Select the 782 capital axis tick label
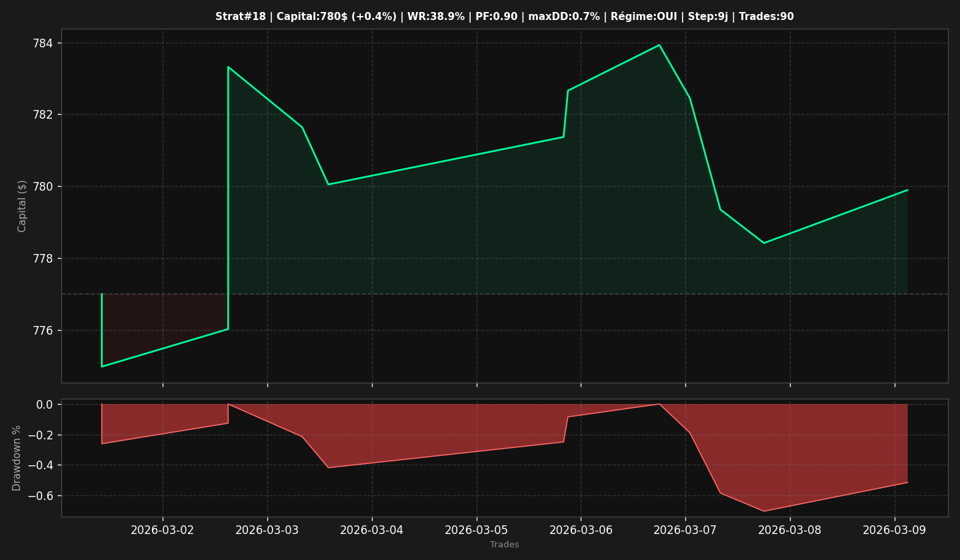The width and height of the screenshot is (960, 560). (x=43, y=115)
